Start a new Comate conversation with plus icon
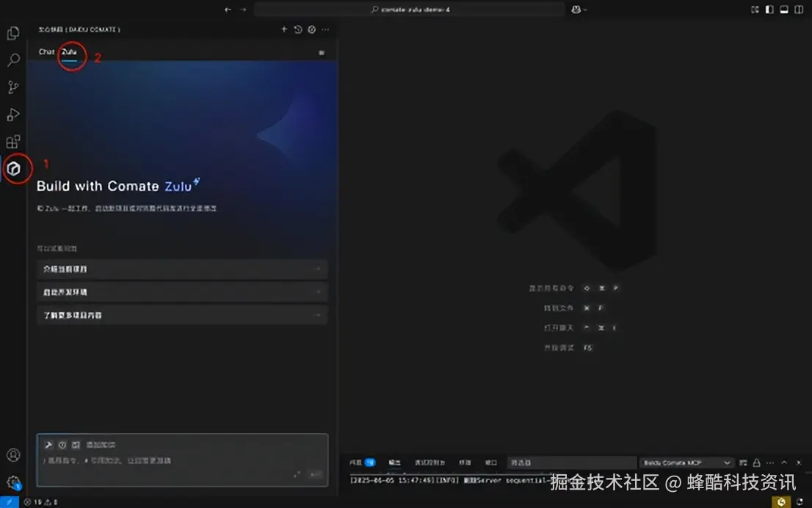The width and height of the screenshot is (812, 508). pyautogui.click(x=284, y=29)
